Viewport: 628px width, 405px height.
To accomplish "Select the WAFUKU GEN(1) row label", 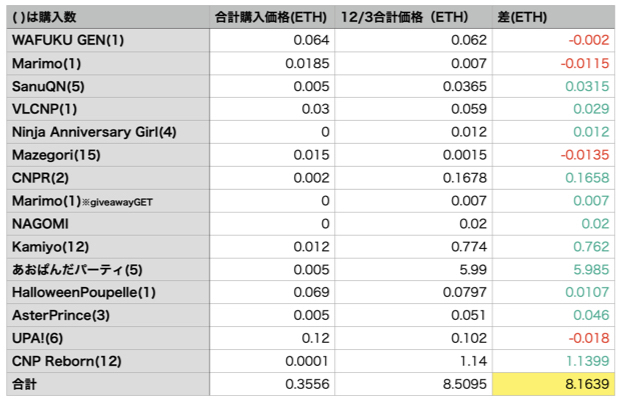I will coord(108,40).
